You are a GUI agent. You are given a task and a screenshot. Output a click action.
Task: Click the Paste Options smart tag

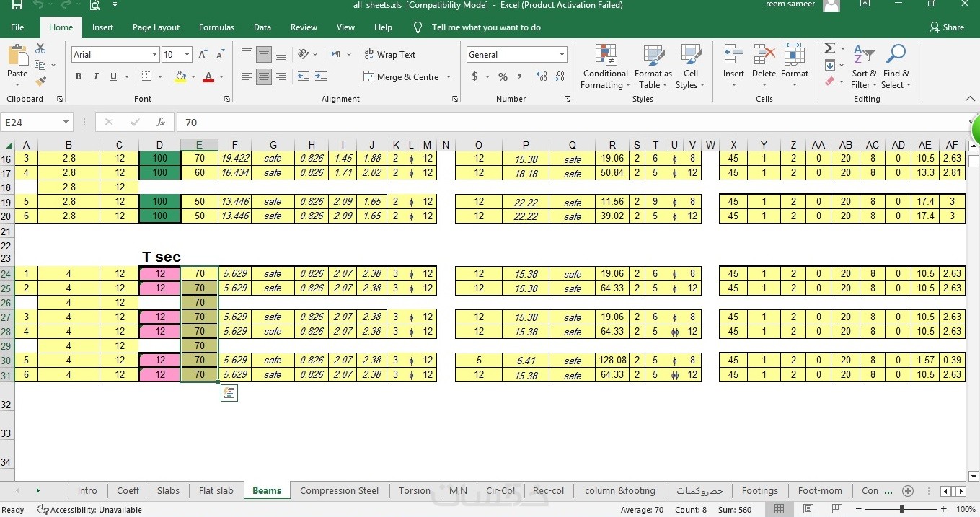(x=229, y=393)
